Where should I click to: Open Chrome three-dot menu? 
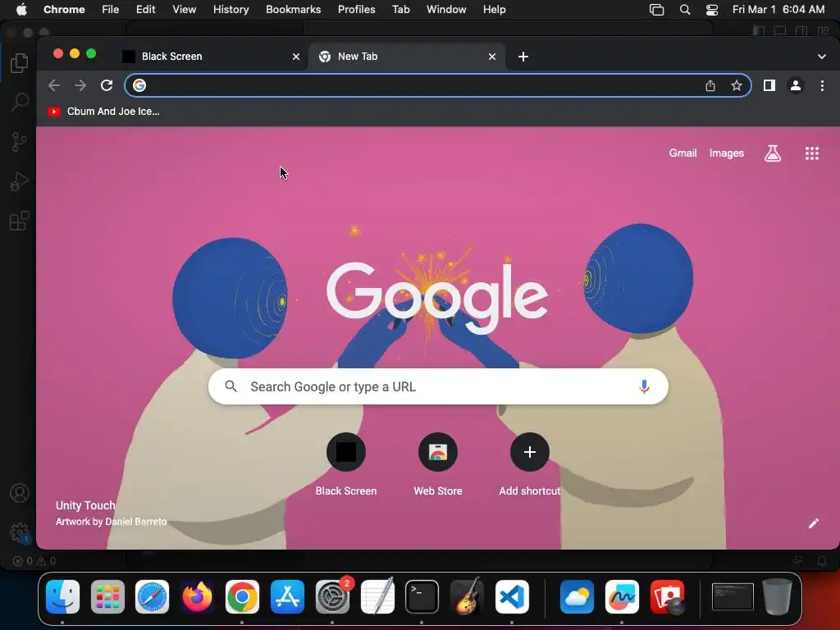pyautogui.click(x=822, y=85)
